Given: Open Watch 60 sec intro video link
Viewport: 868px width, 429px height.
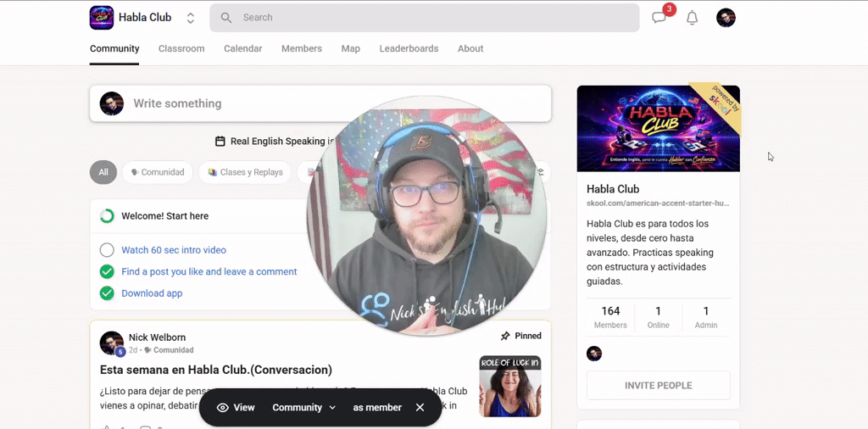Looking at the screenshot, I should [174, 250].
